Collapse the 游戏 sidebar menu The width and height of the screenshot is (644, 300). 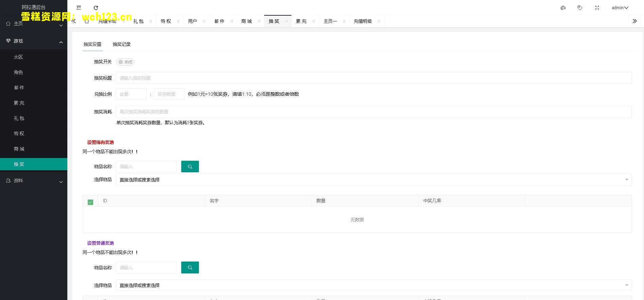pos(34,41)
